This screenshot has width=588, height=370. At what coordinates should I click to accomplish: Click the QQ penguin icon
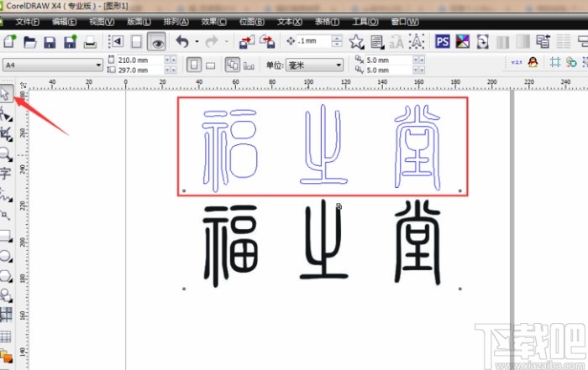coord(533,62)
